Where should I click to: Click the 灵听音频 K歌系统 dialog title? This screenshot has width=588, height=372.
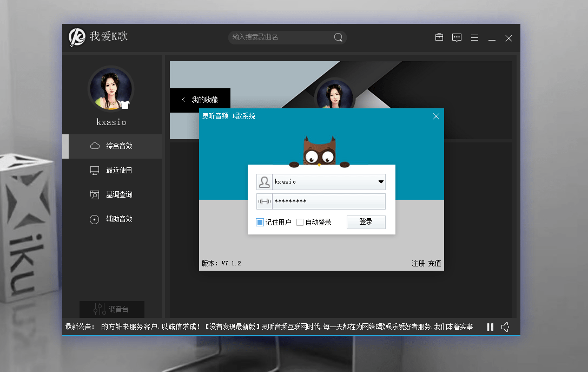[229, 116]
